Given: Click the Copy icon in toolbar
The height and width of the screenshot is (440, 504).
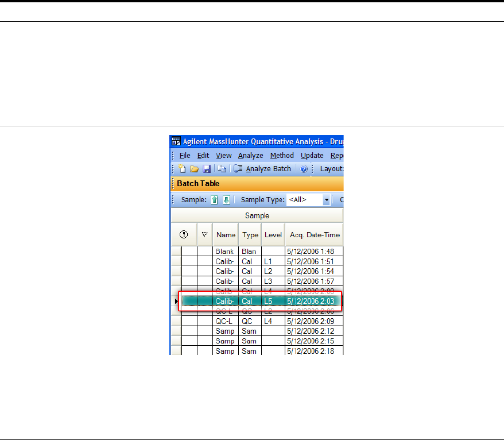Looking at the screenshot, I should pyautogui.click(x=222, y=169).
